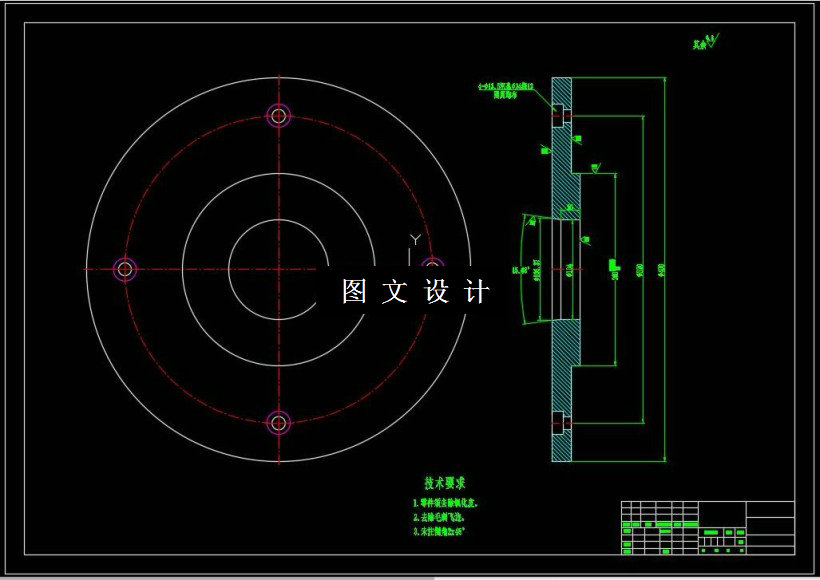Click the outermost diameter dimension text in the section view

[x=662, y=270]
